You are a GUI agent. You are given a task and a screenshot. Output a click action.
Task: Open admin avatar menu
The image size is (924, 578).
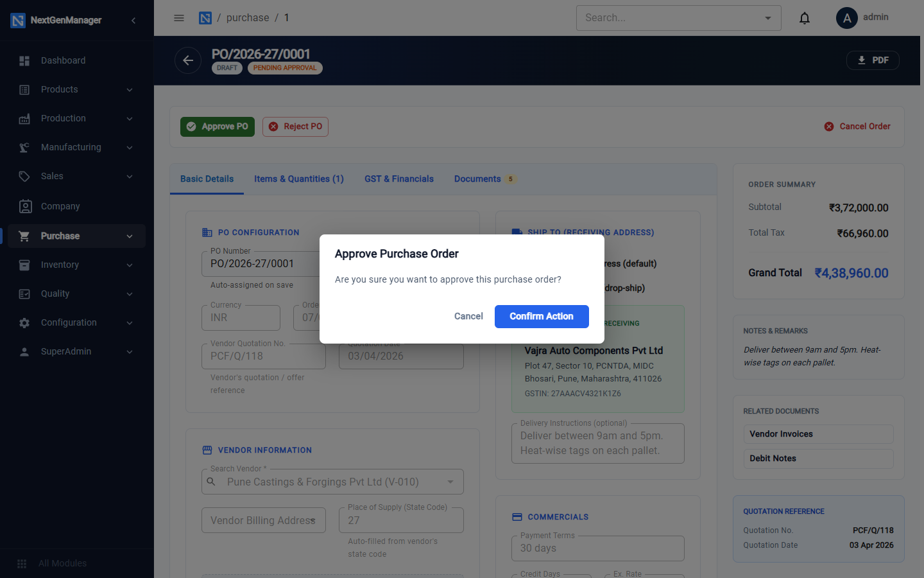pos(847,18)
